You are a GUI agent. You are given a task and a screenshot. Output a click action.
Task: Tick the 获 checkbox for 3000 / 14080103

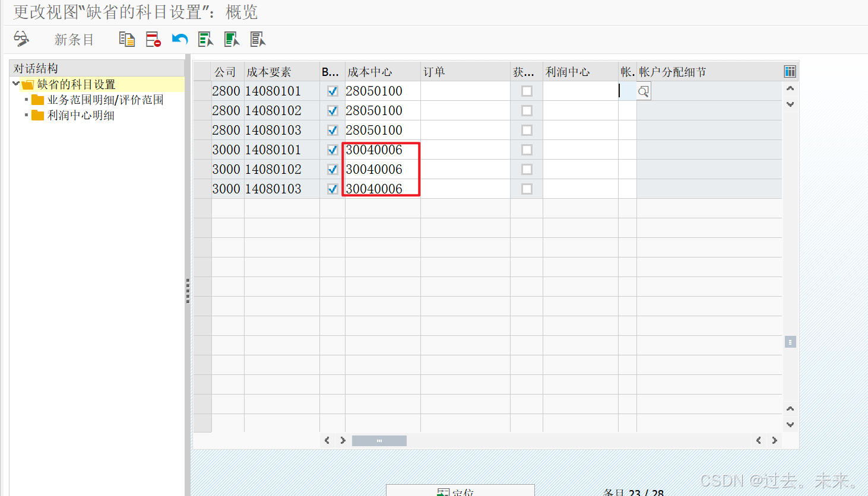(x=527, y=189)
